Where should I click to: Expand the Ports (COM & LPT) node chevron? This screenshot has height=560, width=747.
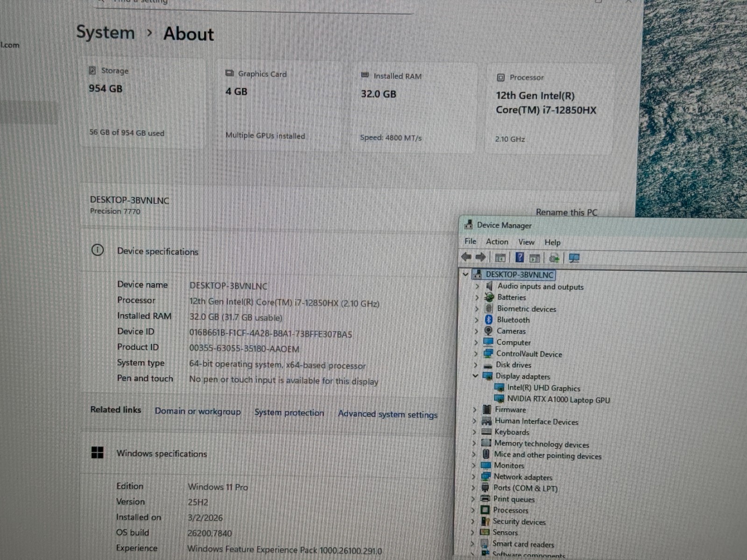click(473, 488)
